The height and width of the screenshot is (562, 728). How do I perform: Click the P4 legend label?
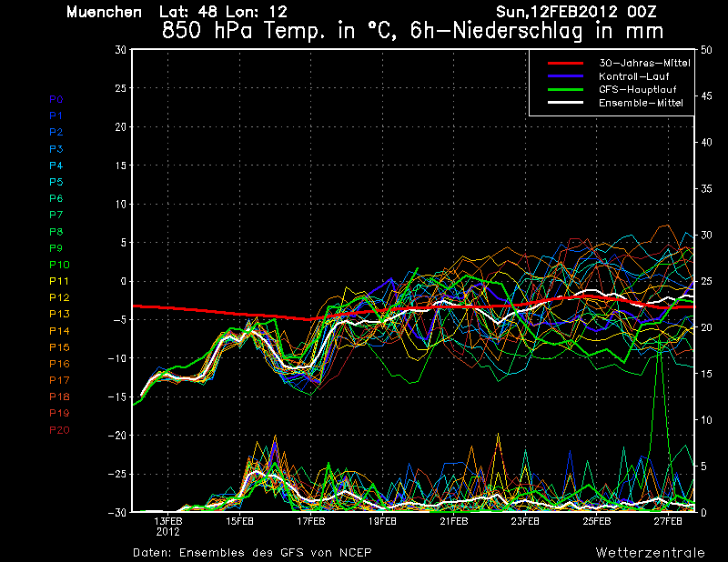point(56,166)
